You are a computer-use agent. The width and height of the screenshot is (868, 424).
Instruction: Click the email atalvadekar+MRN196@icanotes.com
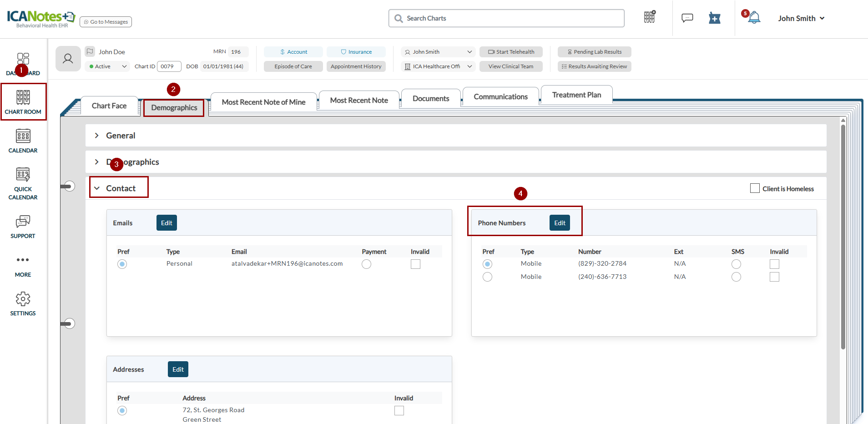coord(287,263)
